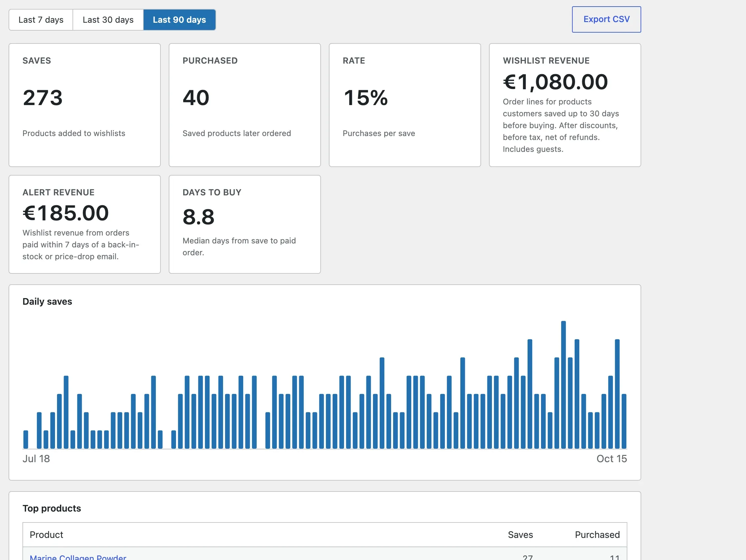The image size is (746, 560).
Task: Click the Saves value 273
Action: pyautogui.click(x=43, y=98)
